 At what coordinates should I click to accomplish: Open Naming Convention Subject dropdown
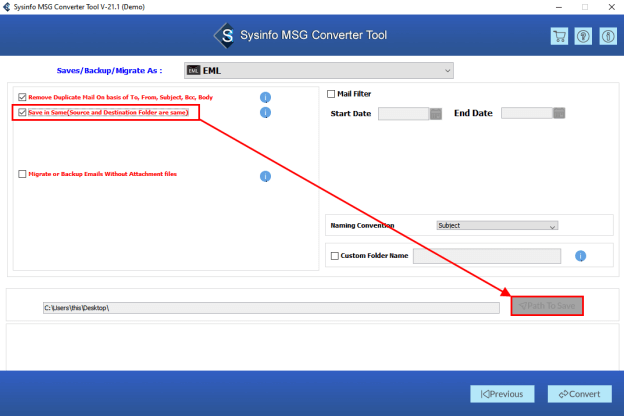(497, 226)
